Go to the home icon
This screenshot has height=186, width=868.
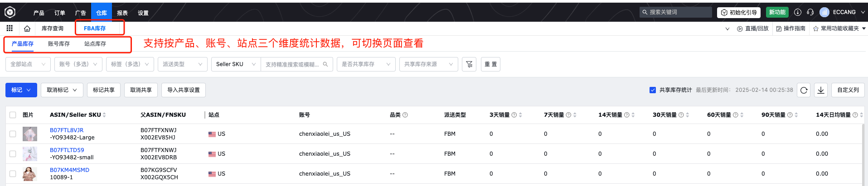point(27,29)
